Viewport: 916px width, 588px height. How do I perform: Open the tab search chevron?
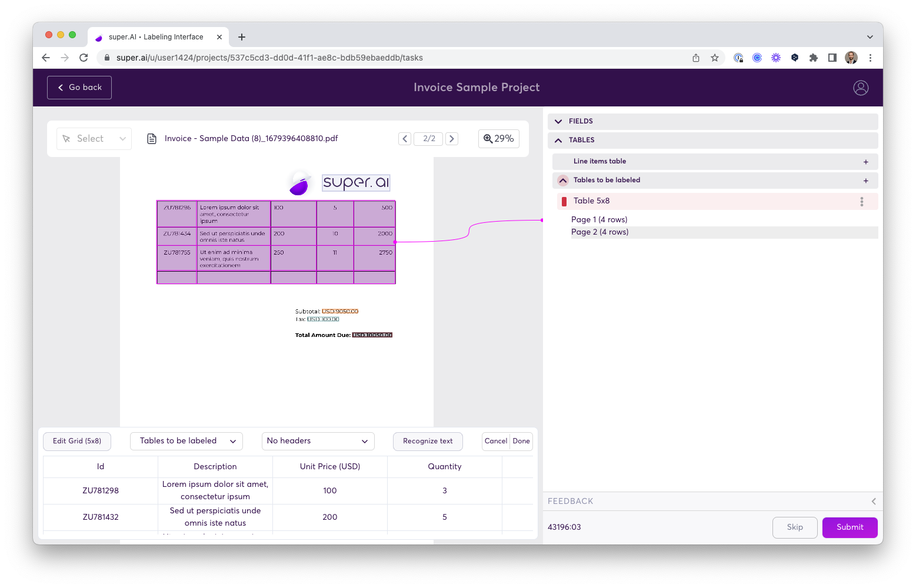[870, 37]
